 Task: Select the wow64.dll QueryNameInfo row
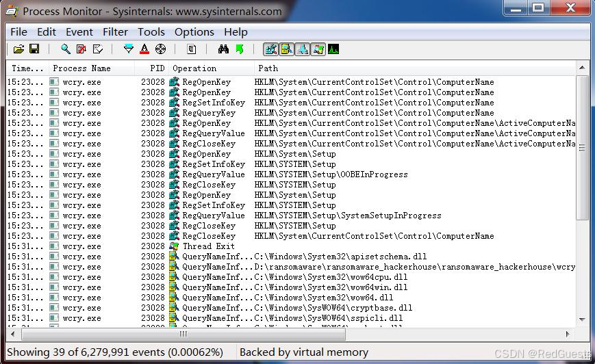coord(291,297)
